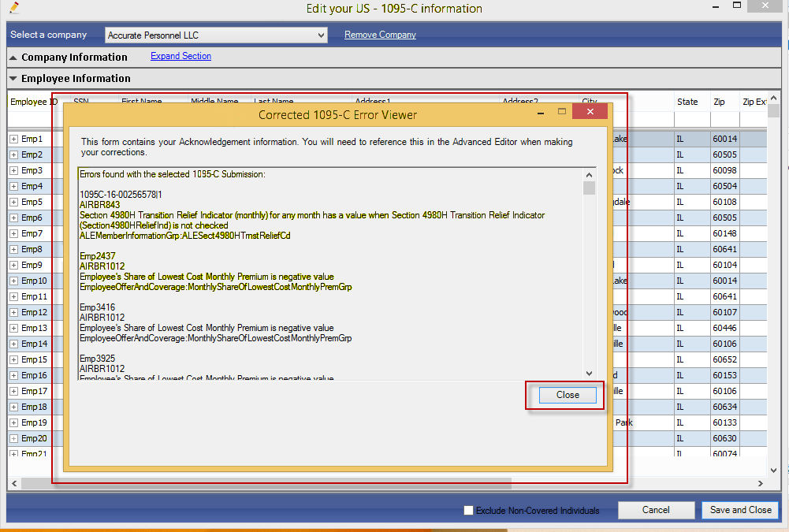The image size is (789, 532).
Task: Click the red X on Error Viewer
Action: (x=590, y=111)
